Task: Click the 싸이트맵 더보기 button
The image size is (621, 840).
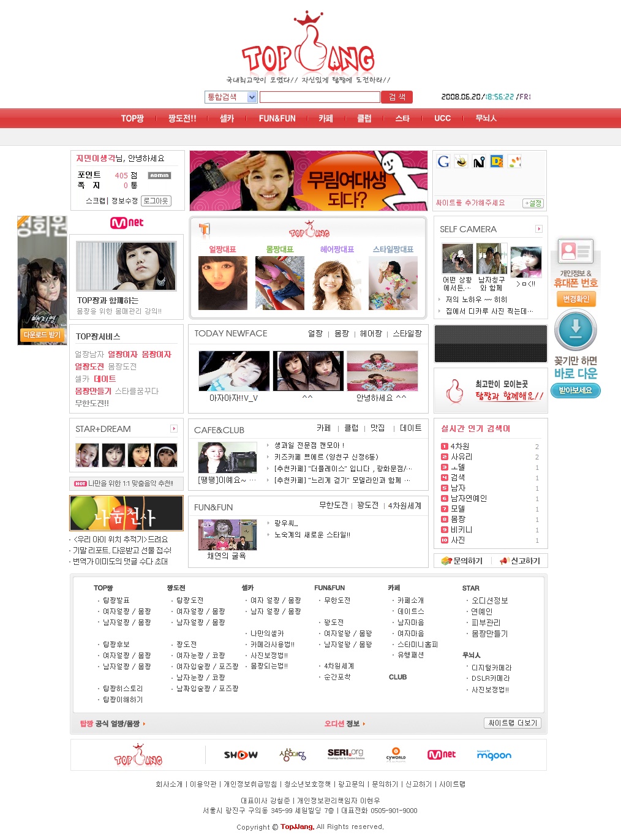Action: (x=513, y=723)
